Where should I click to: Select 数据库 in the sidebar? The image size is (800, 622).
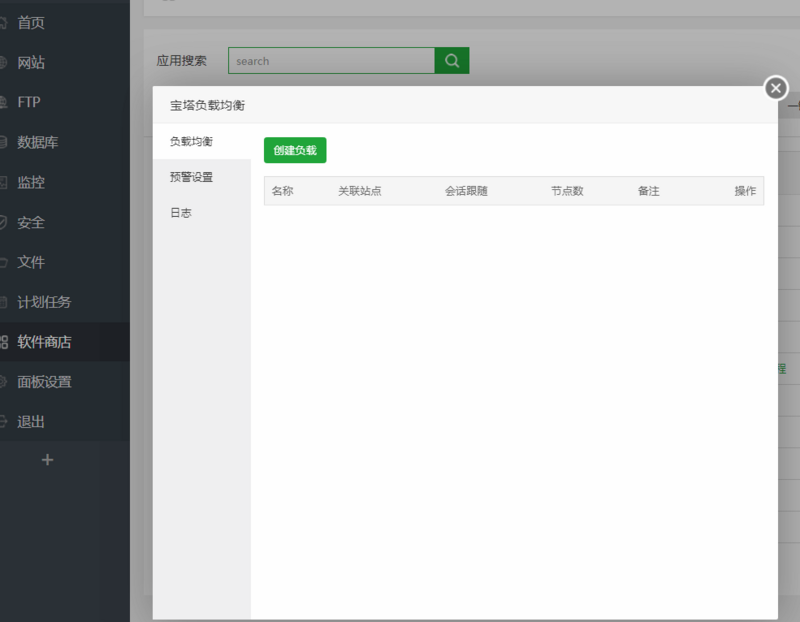38,142
